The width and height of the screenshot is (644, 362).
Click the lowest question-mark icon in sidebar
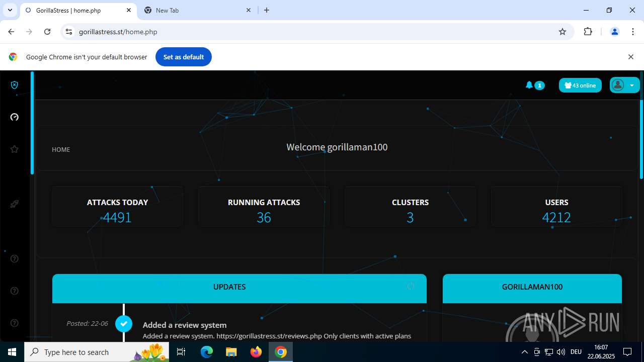(15, 323)
